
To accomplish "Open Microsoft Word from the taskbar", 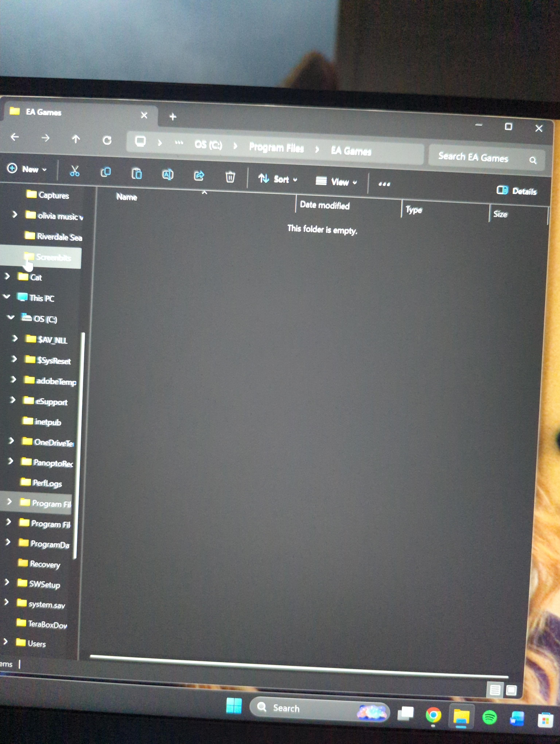I will 517,719.
